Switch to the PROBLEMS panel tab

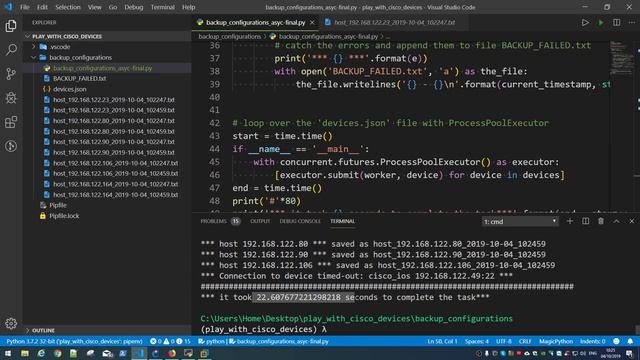pyautogui.click(x=220, y=221)
